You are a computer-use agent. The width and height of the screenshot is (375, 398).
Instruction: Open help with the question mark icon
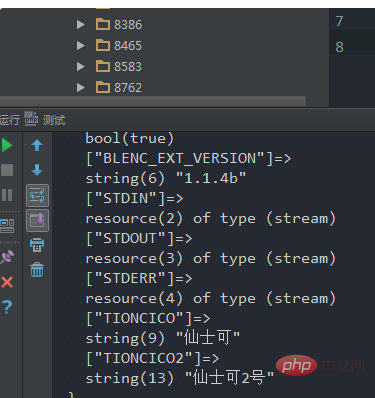[x=7, y=307]
